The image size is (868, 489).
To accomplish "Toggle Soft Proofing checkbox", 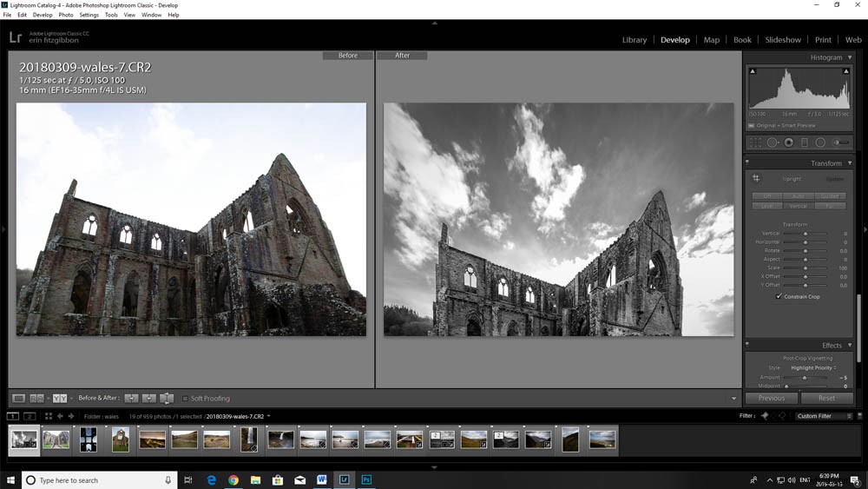I will point(186,398).
